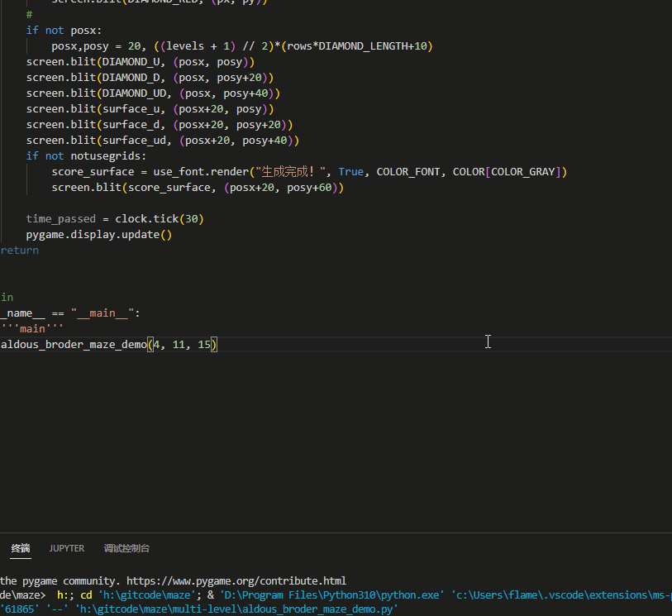Click screen.blit(DIAMOND_D line
Image resolution: width=672 pixels, height=616 pixels.
[x=150, y=78]
